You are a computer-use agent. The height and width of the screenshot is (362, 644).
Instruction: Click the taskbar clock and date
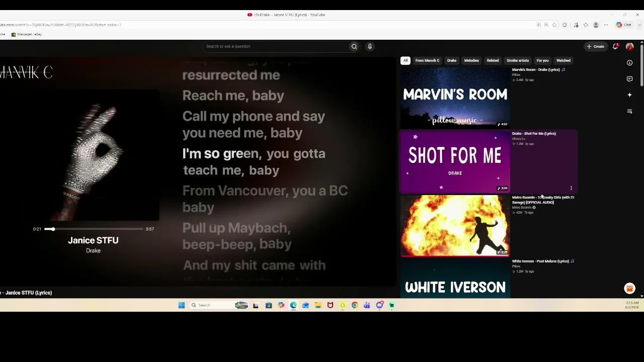coord(632,305)
